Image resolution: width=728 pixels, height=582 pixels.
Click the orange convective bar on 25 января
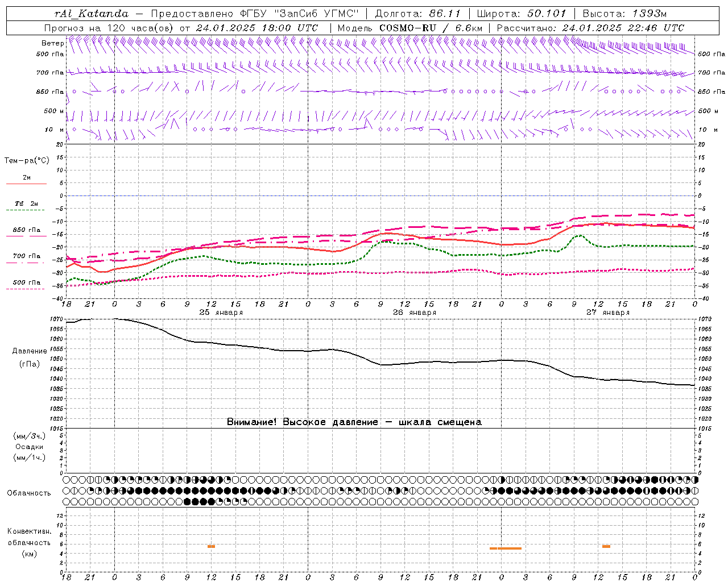tap(211, 546)
